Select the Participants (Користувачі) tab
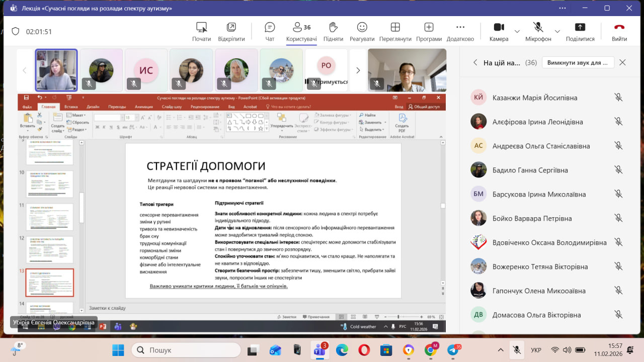This screenshot has height=362, width=644. tap(301, 31)
